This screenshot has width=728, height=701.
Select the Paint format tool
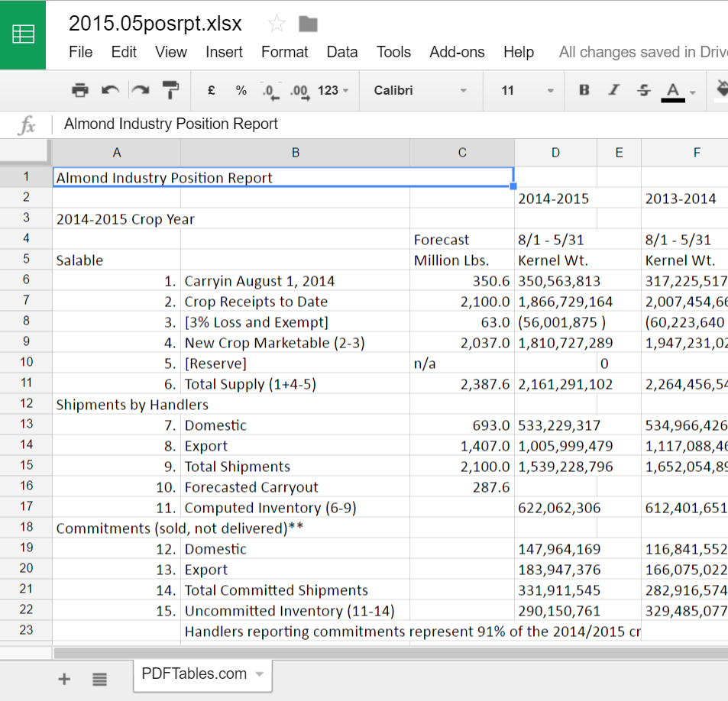click(x=170, y=89)
